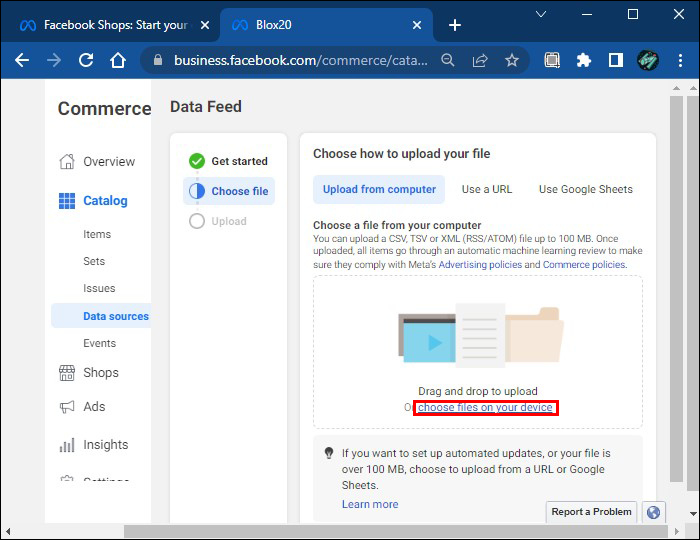Switch to Use Google Sheets tab

click(x=585, y=189)
